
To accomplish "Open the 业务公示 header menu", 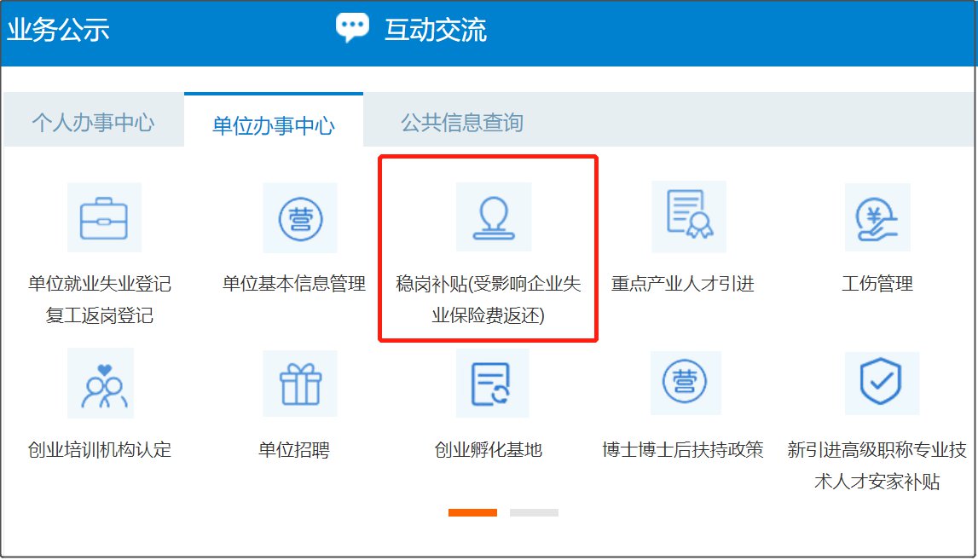I will tap(58, 29).
